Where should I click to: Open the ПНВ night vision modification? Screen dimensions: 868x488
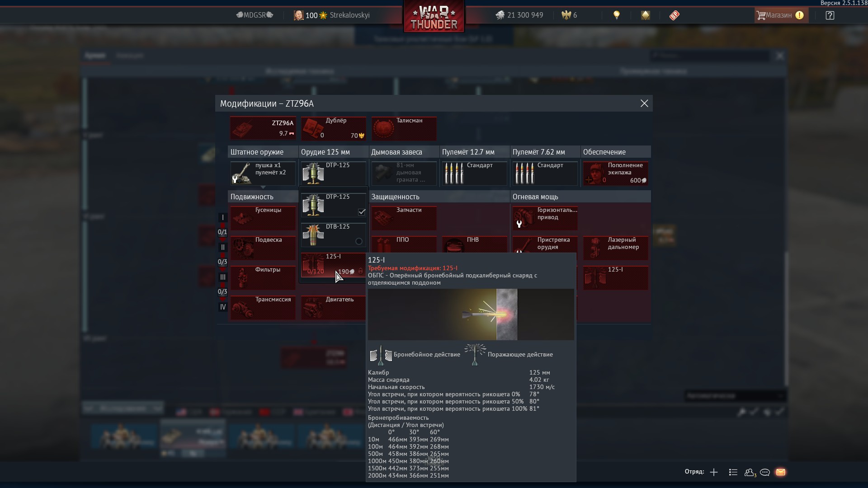click(x=475, y=244)
